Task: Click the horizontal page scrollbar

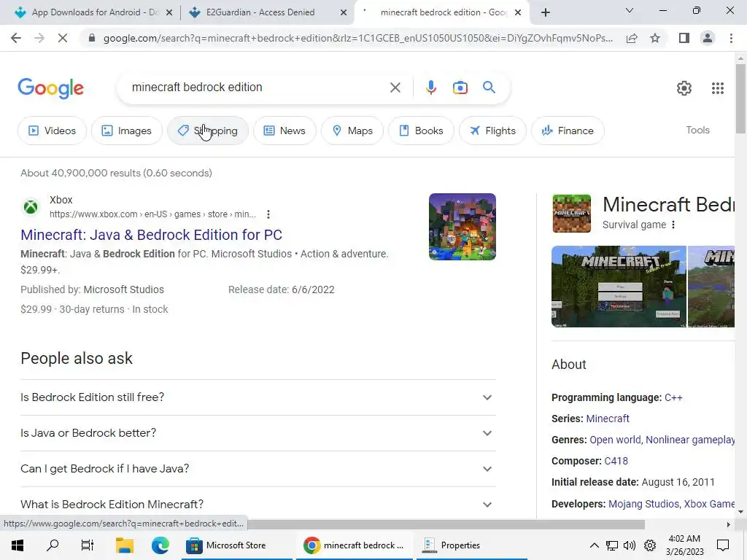Action: [446, 524]
